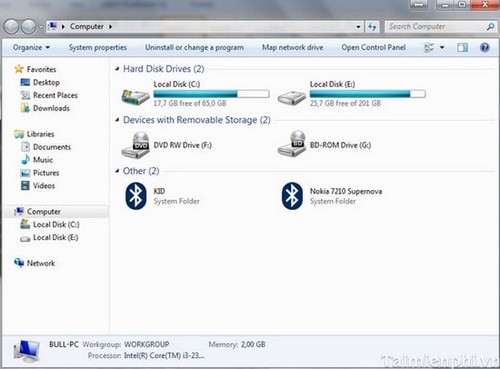Click the 'KID' device label
This screenshot has height=369, width=500.
(x=159, y=191)
